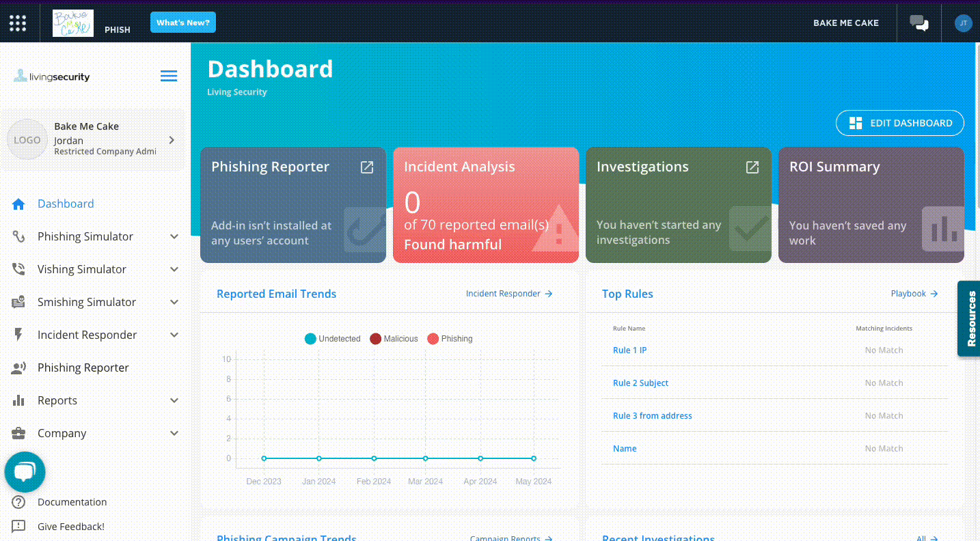Click the EDIT DASHBOARD button
This screenshot has width=980, height=541.
pyautogui.click(x=900, y=123)
